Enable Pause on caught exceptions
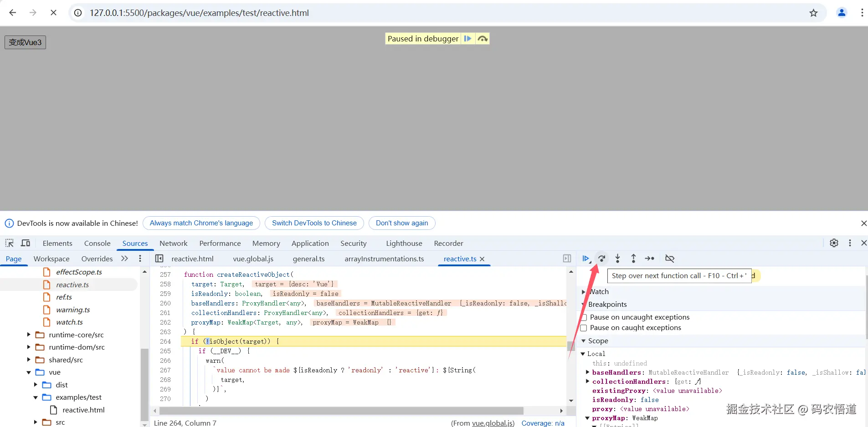Viewport: 868px width, 427px height. [x=584, y=328]
